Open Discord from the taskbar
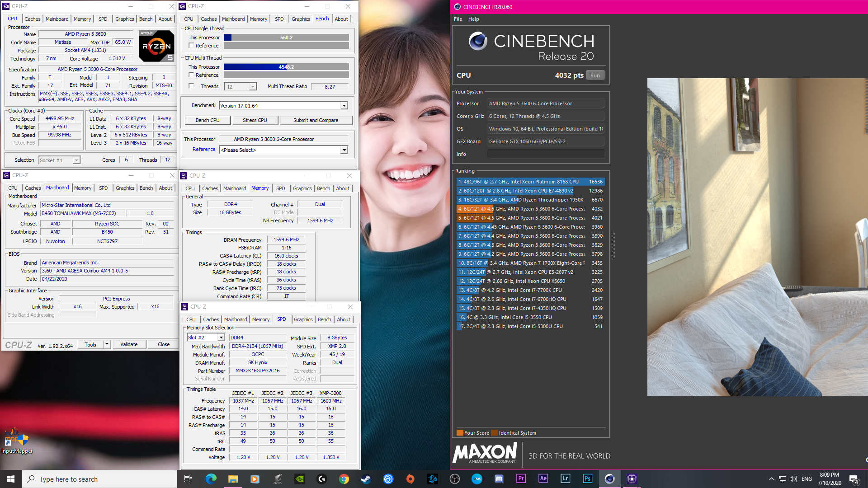Screen dimensions: 868x488 pos(499,479)
